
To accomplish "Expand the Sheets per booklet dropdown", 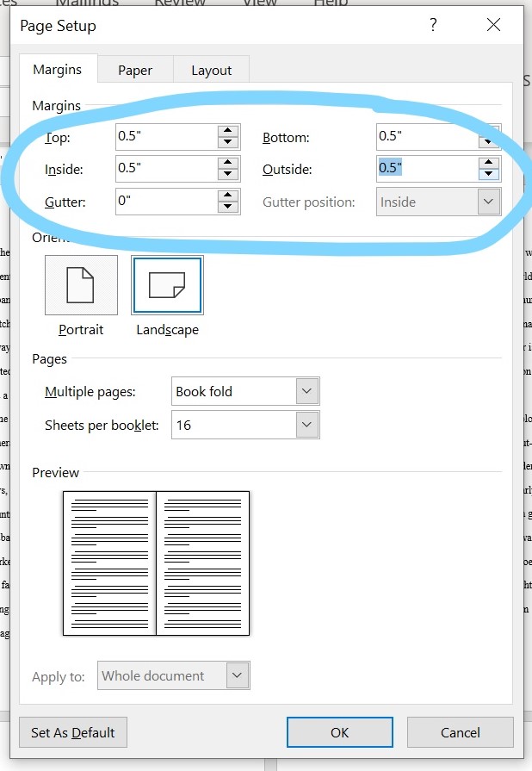I will [307, 425].
